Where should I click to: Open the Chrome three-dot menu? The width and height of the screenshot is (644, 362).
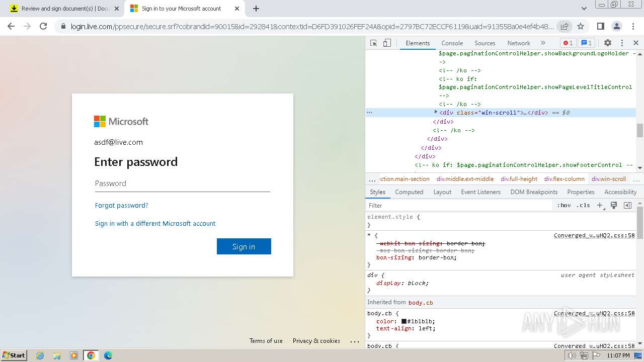pyautogui.click(x=632, y=26)
